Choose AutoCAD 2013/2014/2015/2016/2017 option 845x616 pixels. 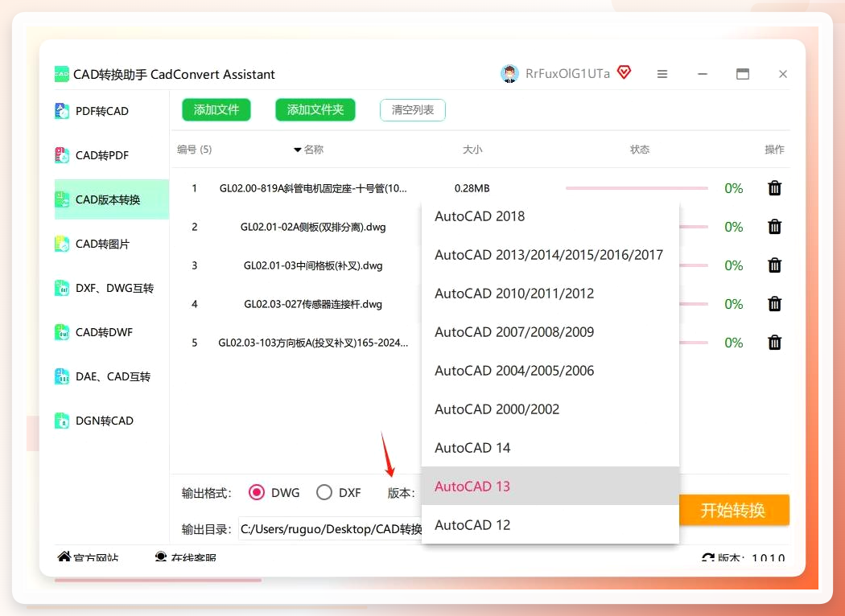tap(550, 255)
